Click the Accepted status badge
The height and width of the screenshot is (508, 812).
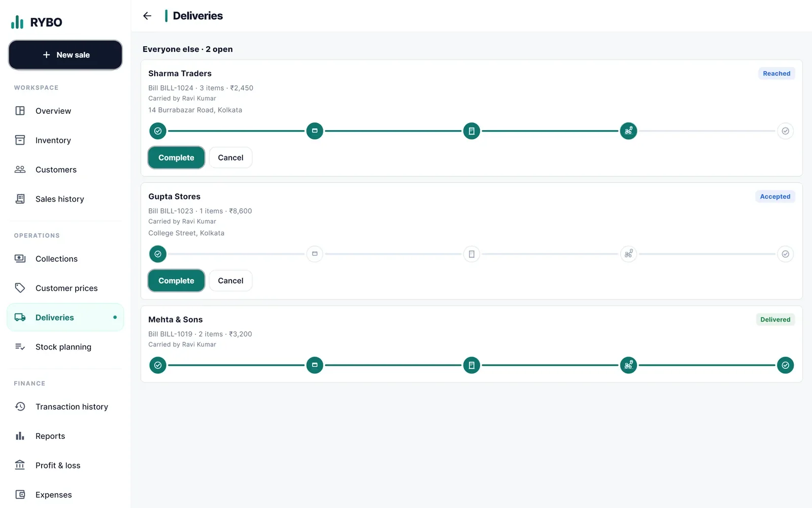point(775,197)
